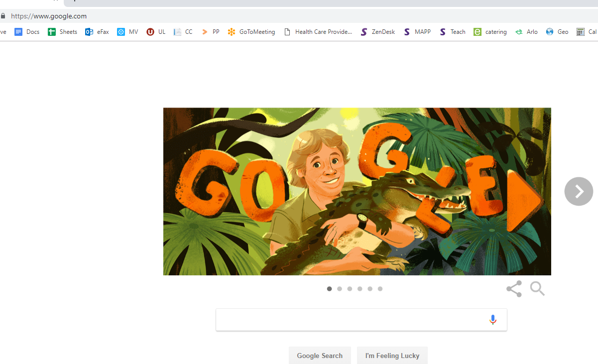Advance the doodle with the next arrow

pos(579,191)
